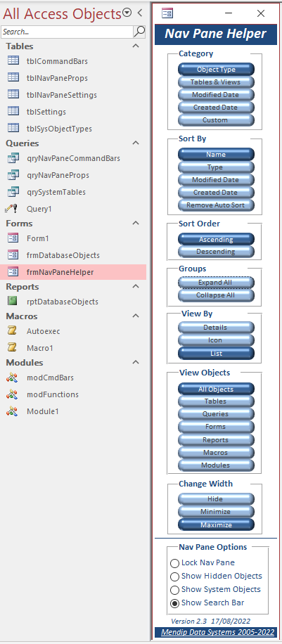Collapse the Macros group

tap(136, 316)
